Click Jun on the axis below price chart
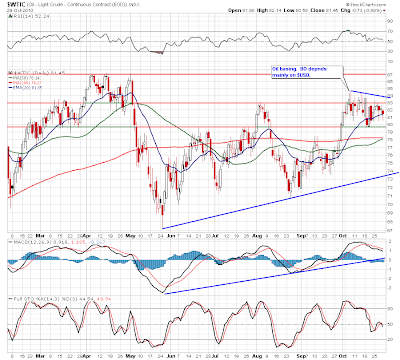The image size is (400, 360). 170,235
